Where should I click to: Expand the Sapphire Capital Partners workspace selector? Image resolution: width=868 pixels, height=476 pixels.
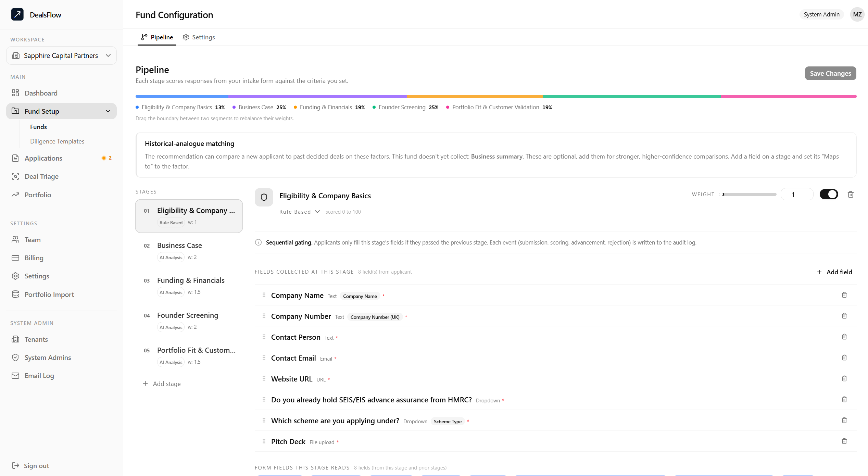click(62, 55)
